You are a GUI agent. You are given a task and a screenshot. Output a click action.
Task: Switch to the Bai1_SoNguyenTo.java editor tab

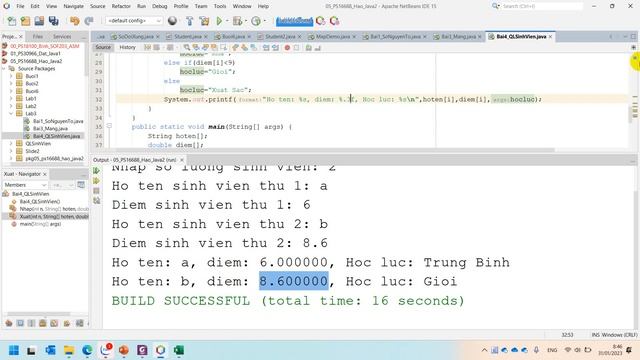pos(395,36)
